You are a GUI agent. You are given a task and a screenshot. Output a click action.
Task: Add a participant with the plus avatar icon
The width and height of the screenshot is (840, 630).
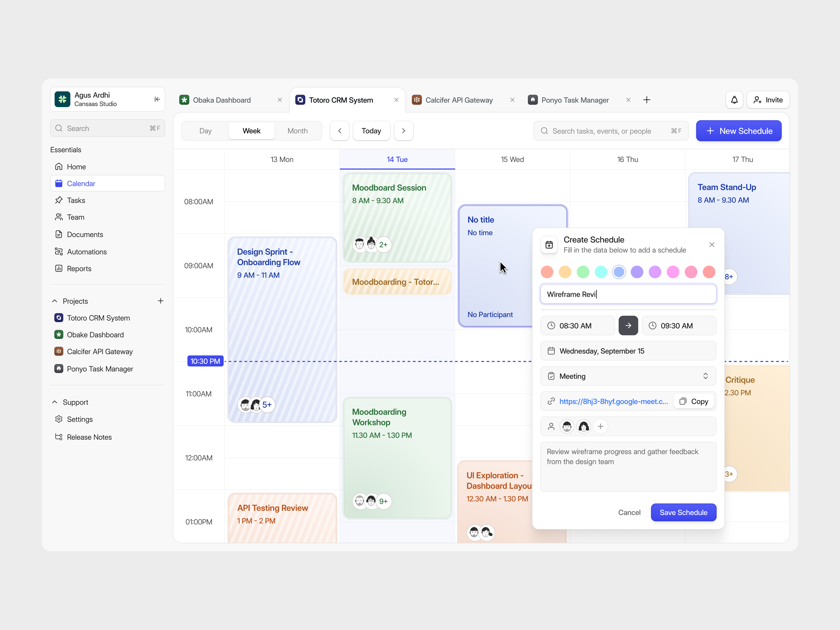coord(600,426)
